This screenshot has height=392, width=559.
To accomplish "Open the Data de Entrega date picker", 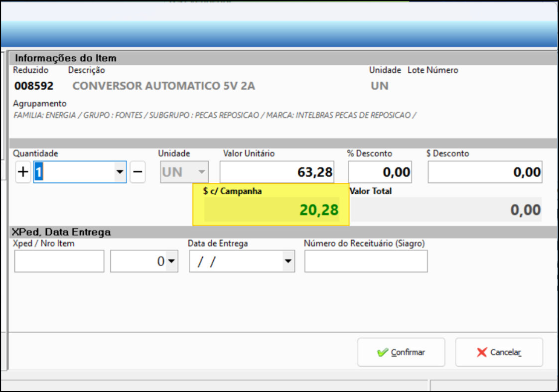I will [288, 261].
